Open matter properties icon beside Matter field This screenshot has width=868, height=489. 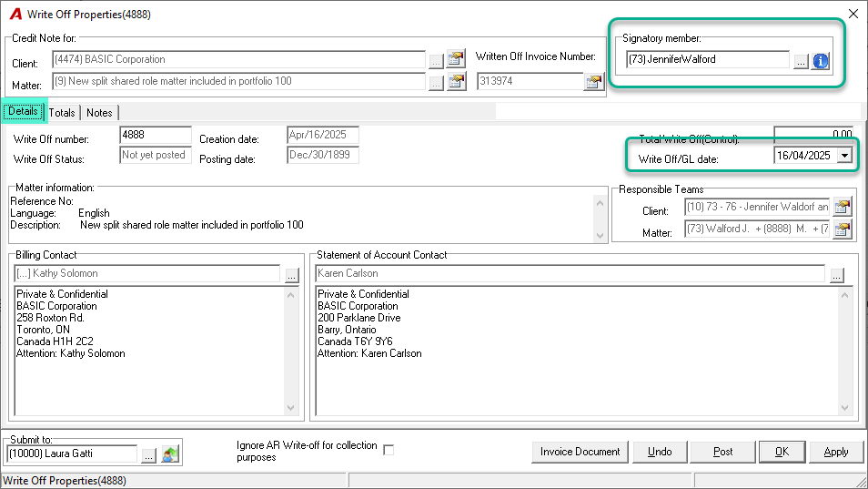(x=456, y=81)
